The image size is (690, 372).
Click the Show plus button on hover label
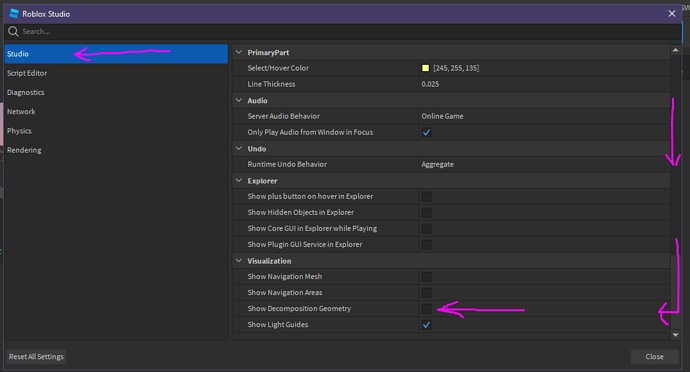tap(310, 196)
